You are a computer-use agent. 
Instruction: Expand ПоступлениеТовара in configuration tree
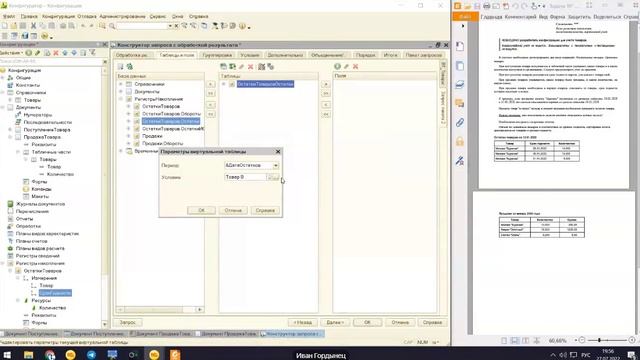(10, 129)
